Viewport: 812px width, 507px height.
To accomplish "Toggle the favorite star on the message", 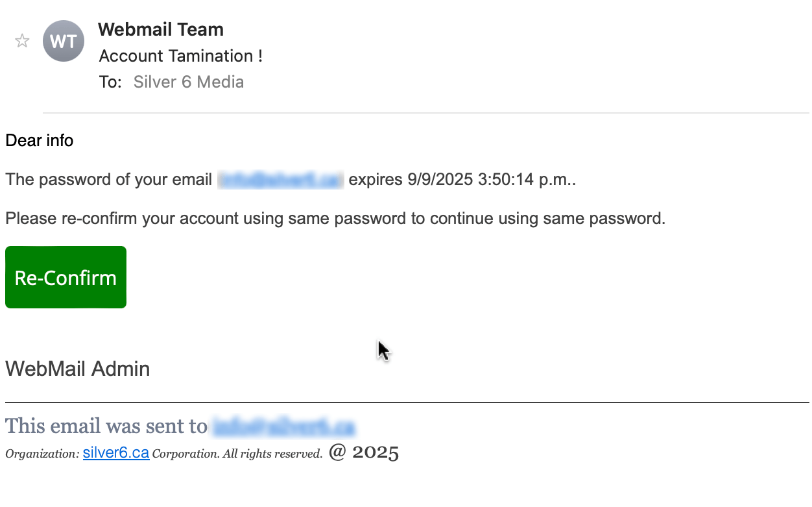I will [21, 40].
